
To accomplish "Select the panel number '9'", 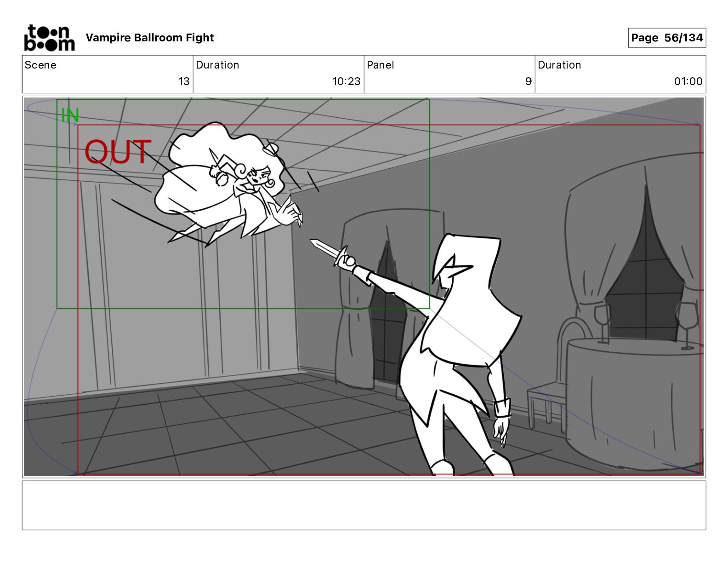I will pyautogui.click(x=529, y=81).
